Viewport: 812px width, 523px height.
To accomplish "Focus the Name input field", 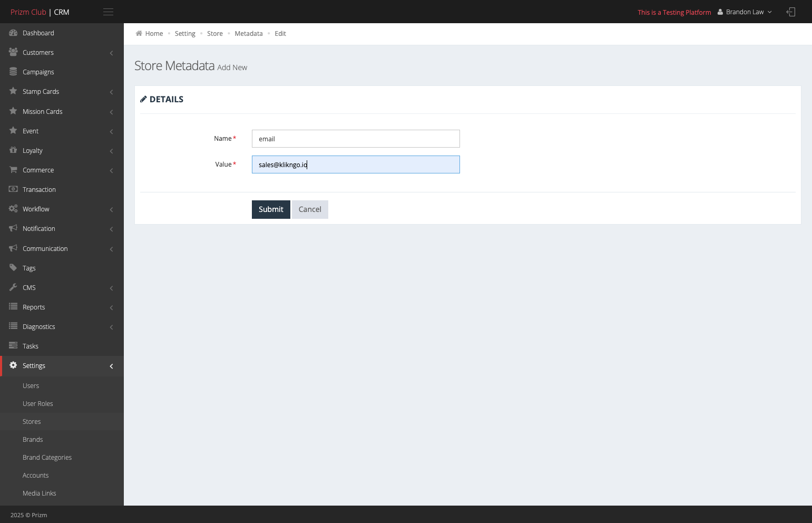I will click(x=356, y=139).
